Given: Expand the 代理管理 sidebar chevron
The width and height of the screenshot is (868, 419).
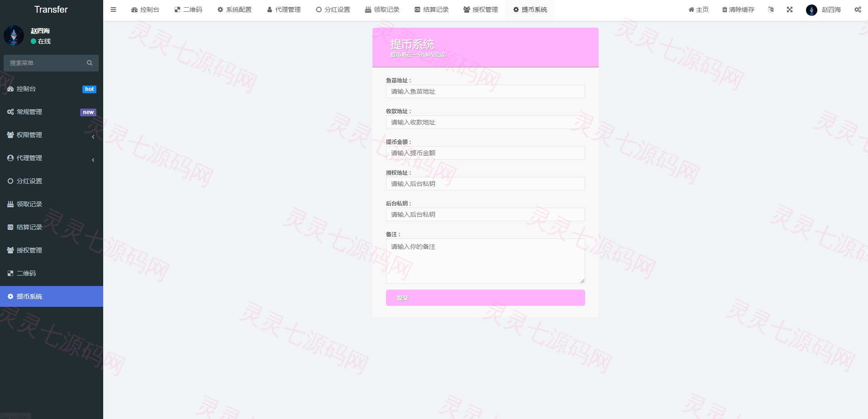Looking at the screenshot, I should (x=93, y=160).
